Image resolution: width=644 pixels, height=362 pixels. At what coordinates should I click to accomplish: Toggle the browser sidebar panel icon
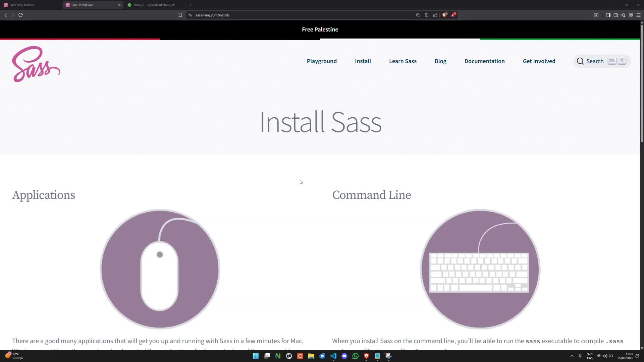(x=608, y=15)
